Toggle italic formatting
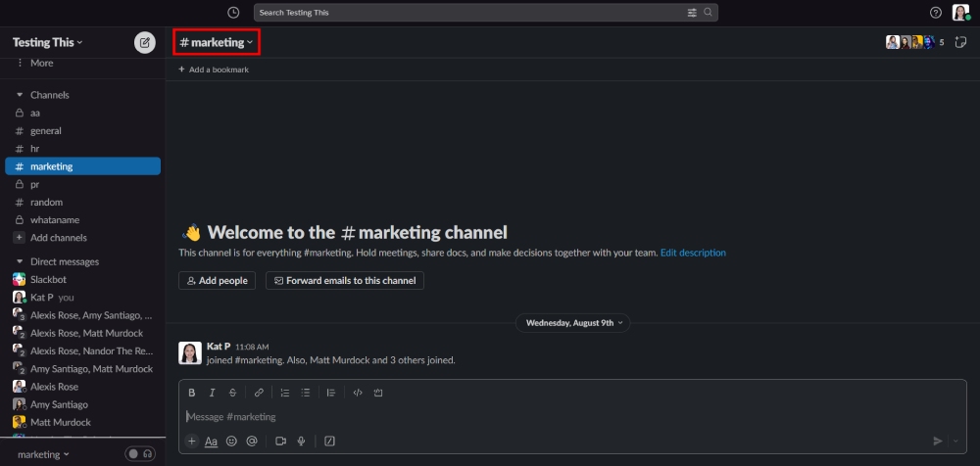The image size is (980, 466). coord(212,393)
